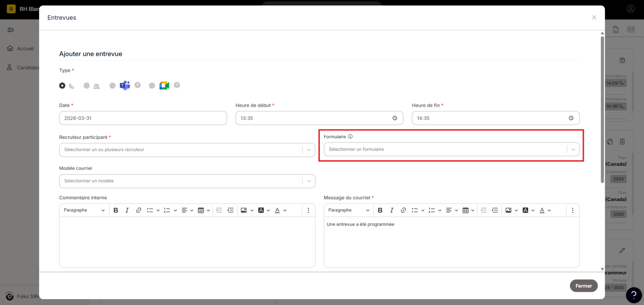Open the Formulaire dropdown
The height and width of the screenshot is (305, 644).
[x=452, y=149]
